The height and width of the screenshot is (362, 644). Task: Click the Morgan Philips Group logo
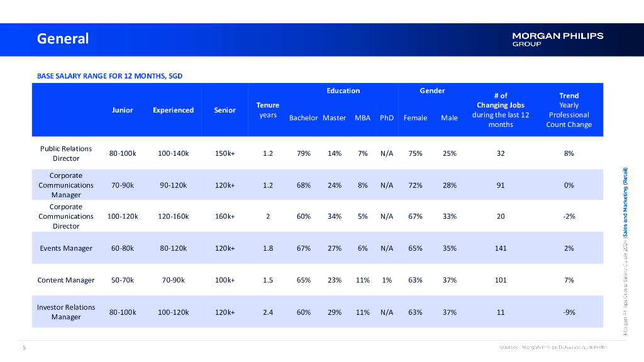tap(557, 39)
